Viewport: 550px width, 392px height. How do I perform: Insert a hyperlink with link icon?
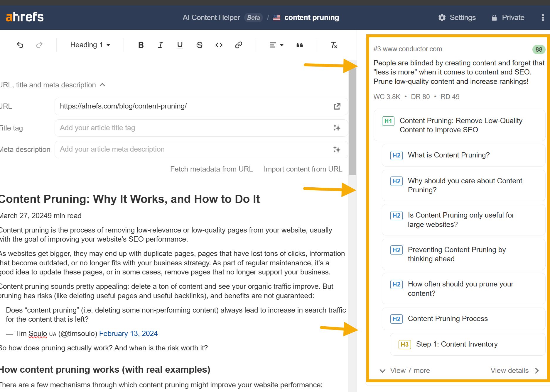(x=239, y=45)
